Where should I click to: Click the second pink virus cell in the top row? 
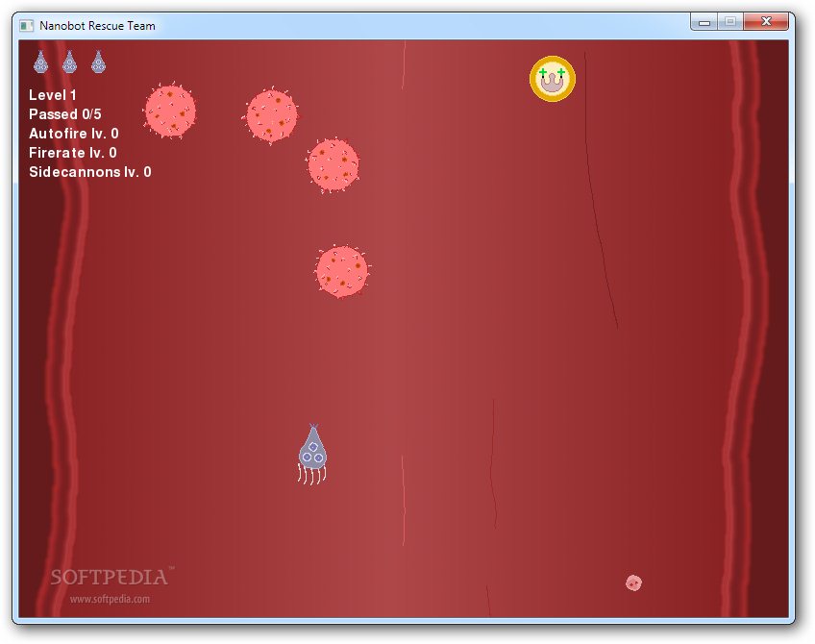click(271, 115)
